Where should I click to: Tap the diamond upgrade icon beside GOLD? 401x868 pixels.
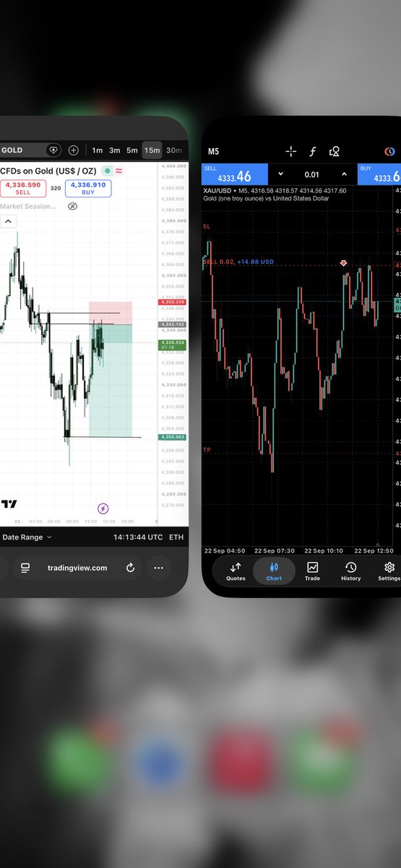pyautogui.click(x=53, y=150)
